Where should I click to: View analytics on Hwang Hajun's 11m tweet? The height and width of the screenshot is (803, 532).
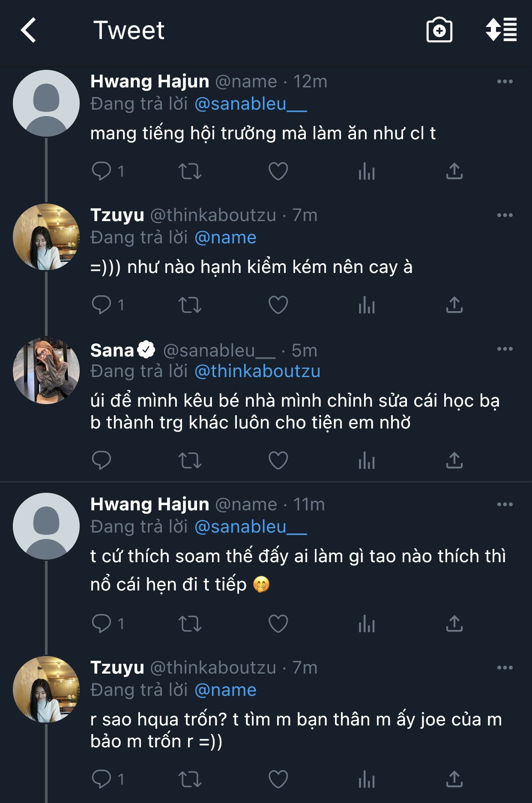[367, 623]
